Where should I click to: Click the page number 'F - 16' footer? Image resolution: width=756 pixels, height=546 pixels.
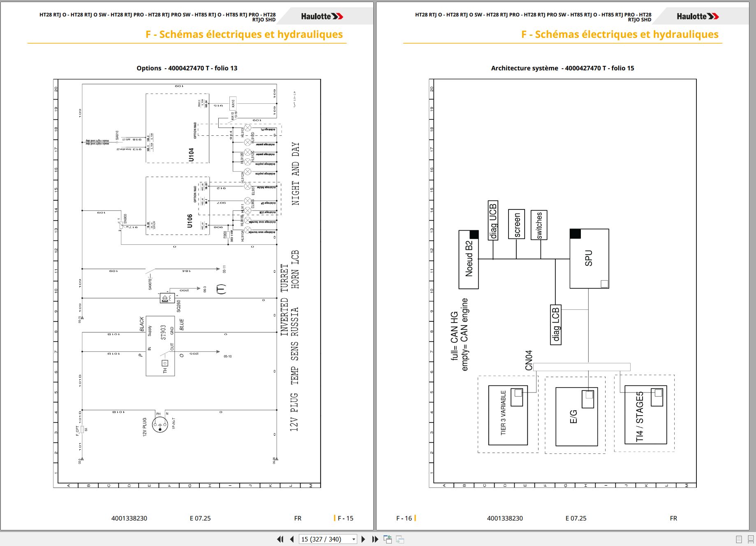point(404,518)
